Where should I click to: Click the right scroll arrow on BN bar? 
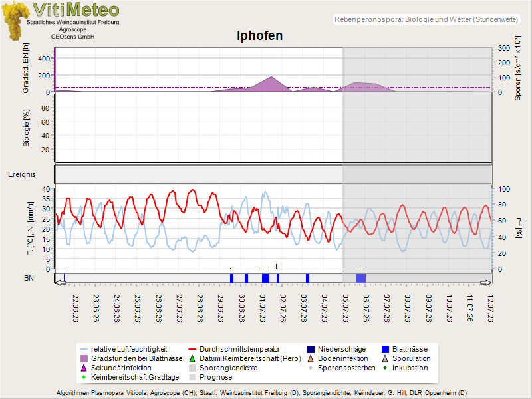[486, 283]
